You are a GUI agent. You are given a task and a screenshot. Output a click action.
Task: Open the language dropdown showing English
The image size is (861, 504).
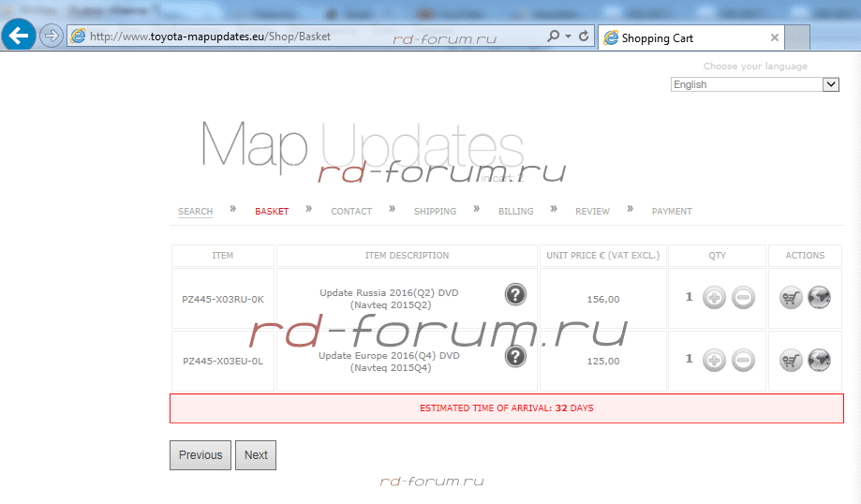pyautogui.click(x=754, y=84)
